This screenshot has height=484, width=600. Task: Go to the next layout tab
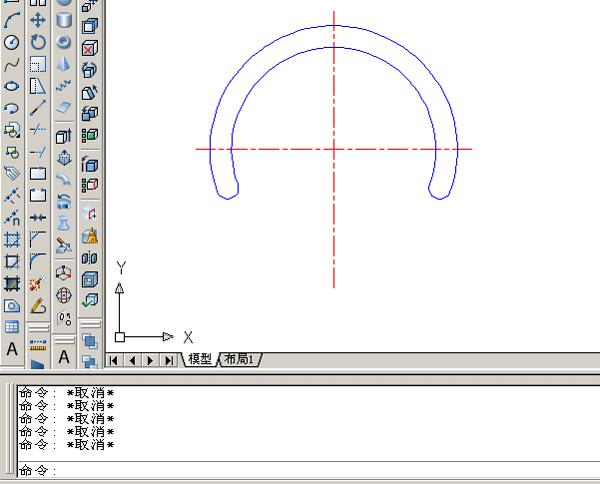150,360
